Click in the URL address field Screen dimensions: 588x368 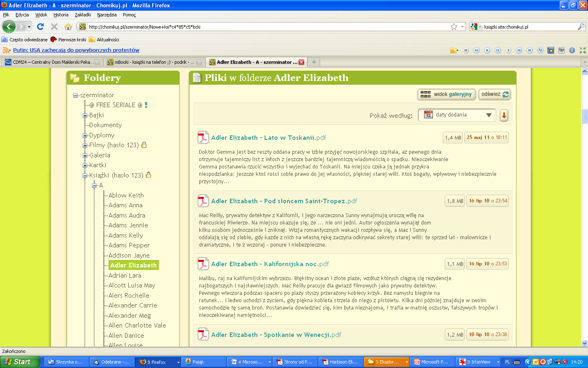tap(268, 27)
